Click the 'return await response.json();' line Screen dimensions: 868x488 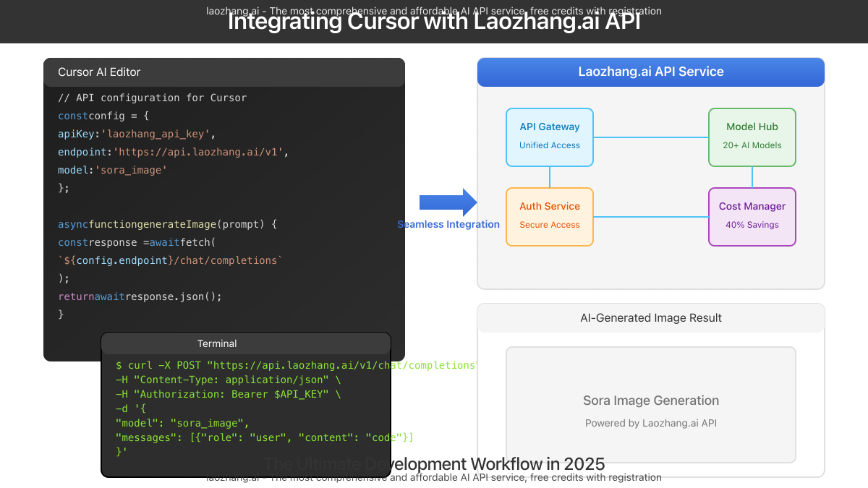[140, 296]
